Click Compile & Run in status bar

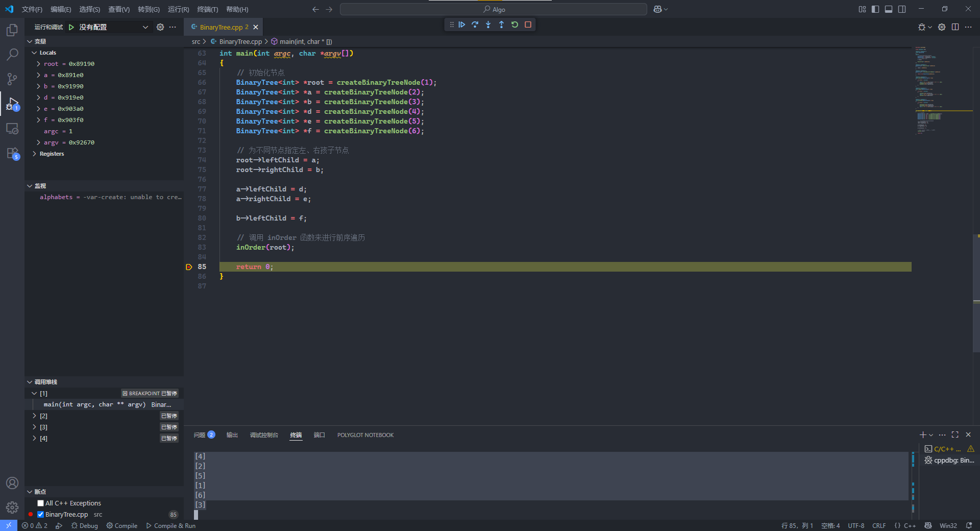(x=171, y=526)
